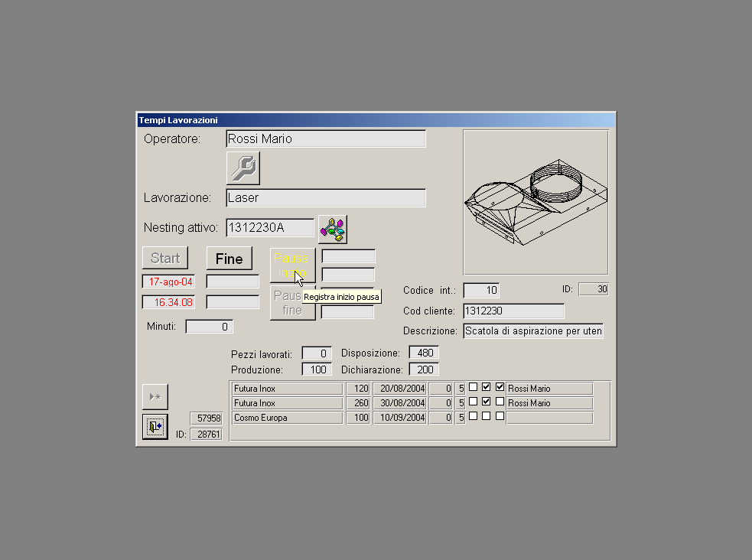This screenshot has width=752, height=560.
Task: Toggle third checkbox in 20/08/2004 row
Action: click(x=500, y=387)
